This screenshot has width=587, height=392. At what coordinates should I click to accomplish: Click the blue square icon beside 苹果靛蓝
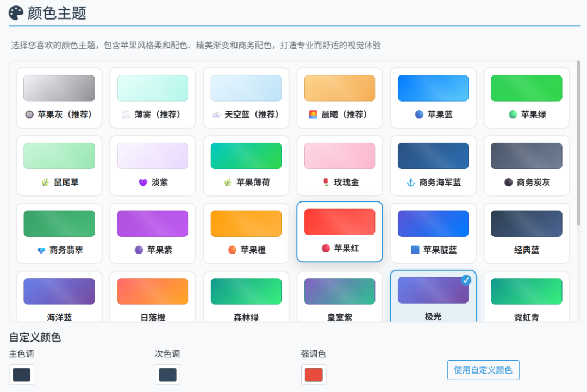[x=415, y=250]
